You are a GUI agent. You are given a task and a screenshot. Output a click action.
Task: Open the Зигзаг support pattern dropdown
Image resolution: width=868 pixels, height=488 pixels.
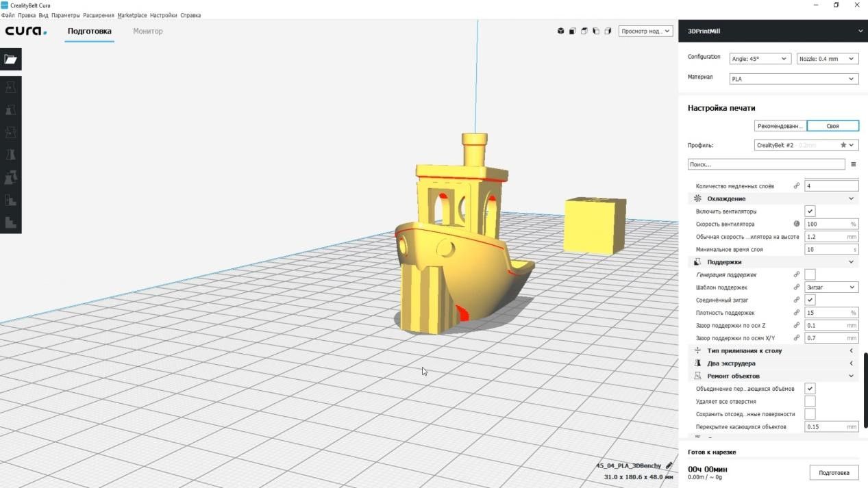832,287
